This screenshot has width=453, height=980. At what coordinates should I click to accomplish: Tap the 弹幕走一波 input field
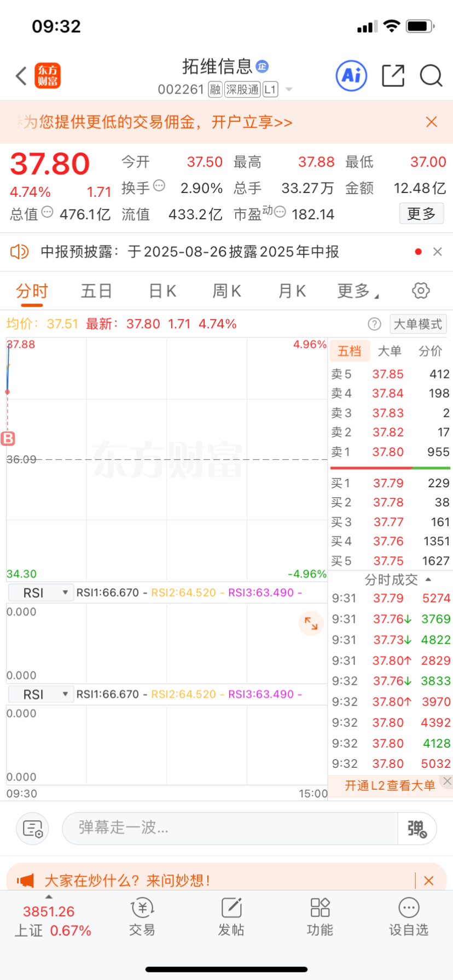(230, 829)
